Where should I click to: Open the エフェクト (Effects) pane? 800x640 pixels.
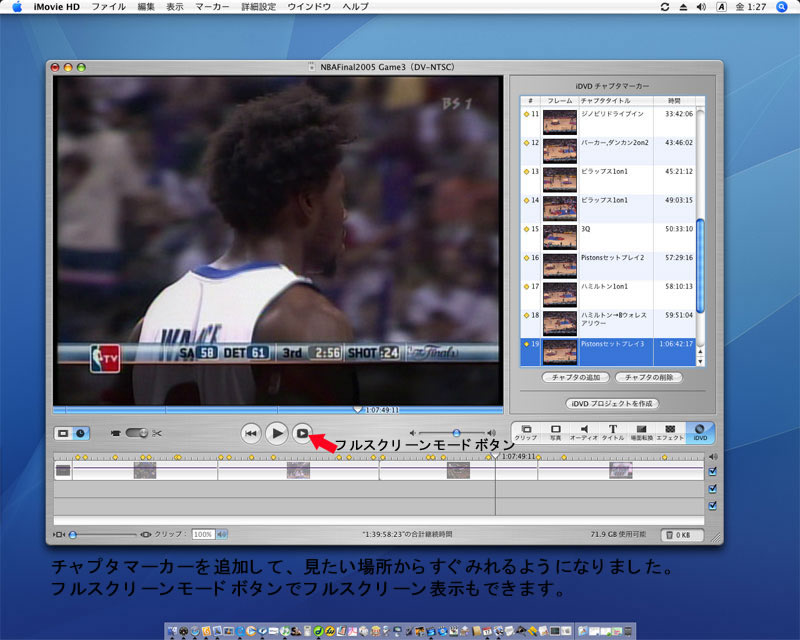click(670, 432)
